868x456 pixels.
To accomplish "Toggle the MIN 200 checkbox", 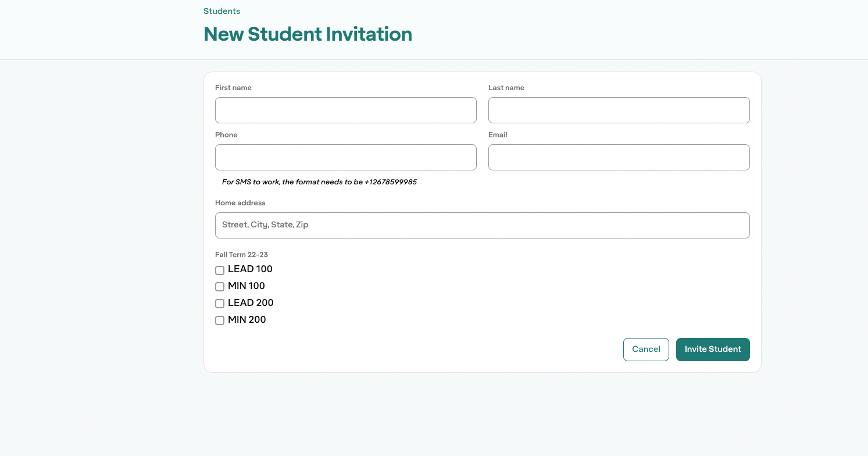I will (220, 320).
